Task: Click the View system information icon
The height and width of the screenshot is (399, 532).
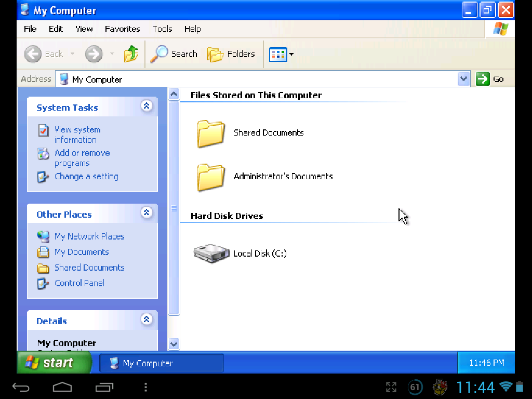Action: click(43, 130)
